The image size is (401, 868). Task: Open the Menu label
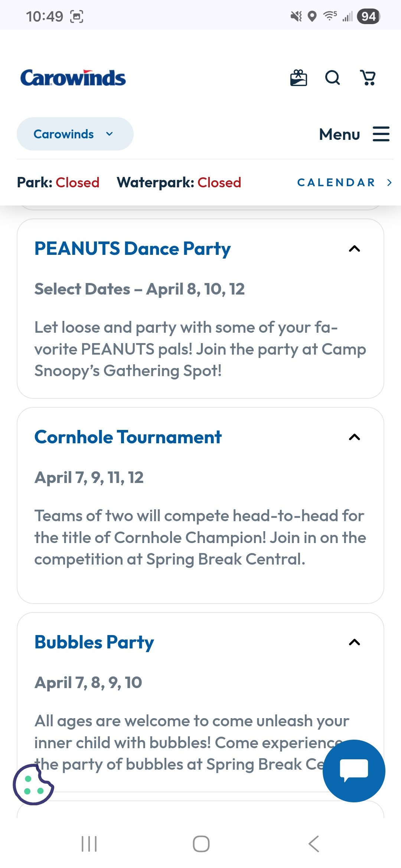[339, 134]
